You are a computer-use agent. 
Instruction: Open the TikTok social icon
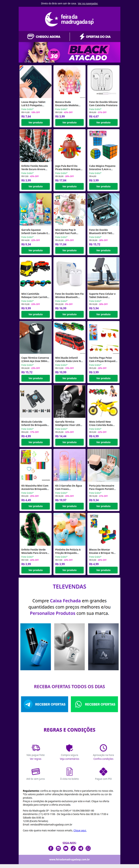[x=73, y=848]
